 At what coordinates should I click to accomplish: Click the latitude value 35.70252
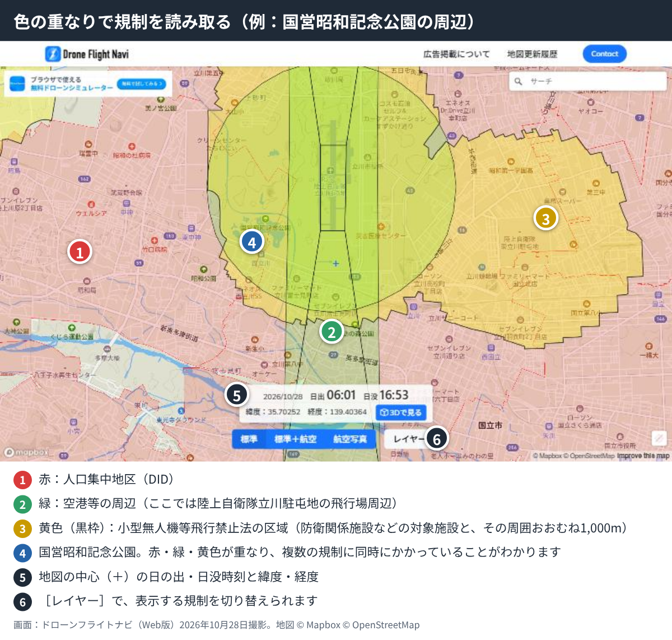click(x=284, y=412)
